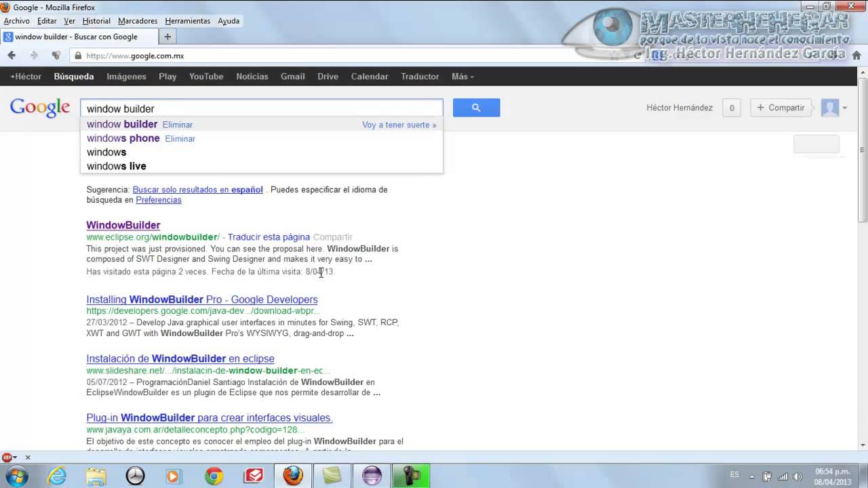
Task: Click the notifications counter showing 0
Action: point(731,108)
